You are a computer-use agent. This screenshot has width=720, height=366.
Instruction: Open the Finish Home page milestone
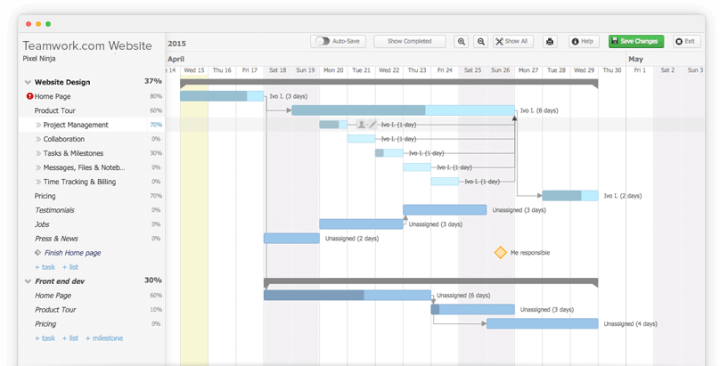point(73,253)
